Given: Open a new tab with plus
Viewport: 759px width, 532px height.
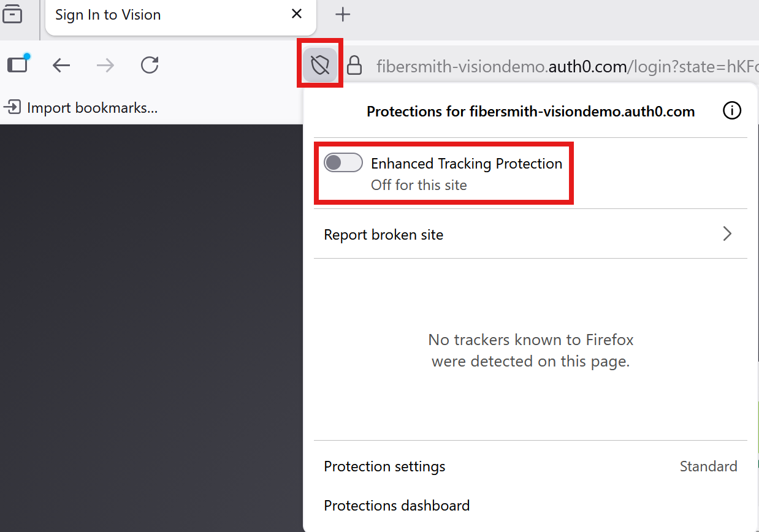Looking at the screenshot, I should pos(343,15).
